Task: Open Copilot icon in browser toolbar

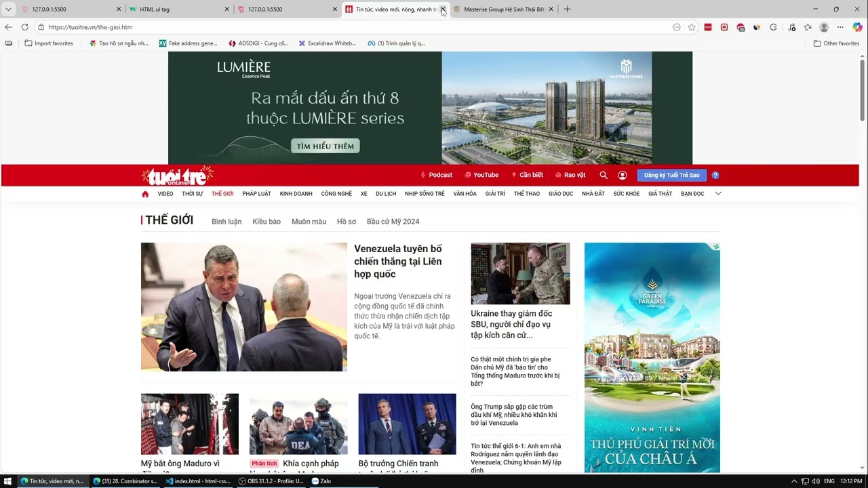Action: coord(858,27)
